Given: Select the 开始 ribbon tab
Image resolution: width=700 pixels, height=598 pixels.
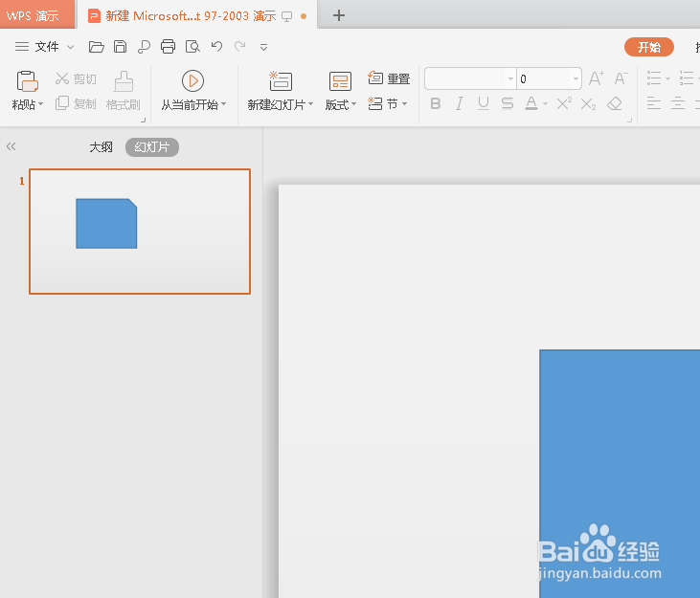Looking at the screenshot, I should pyautogui.click(x=648, y=47).
